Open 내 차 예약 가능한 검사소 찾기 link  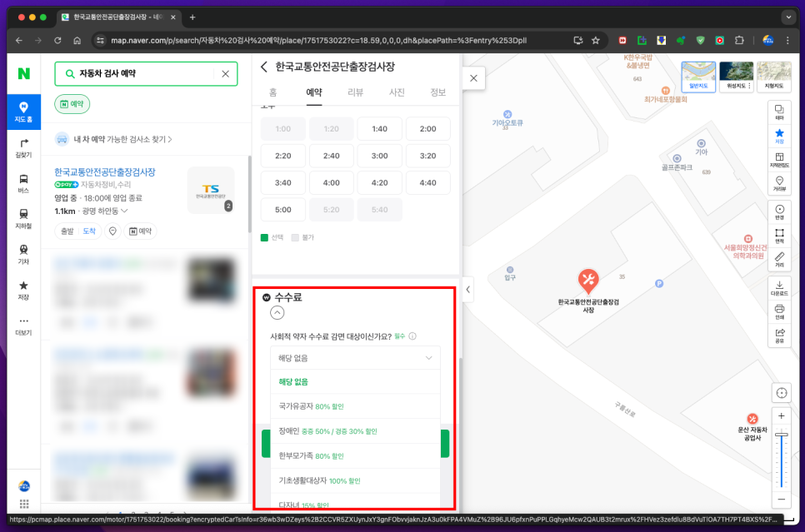pos(122,139)
